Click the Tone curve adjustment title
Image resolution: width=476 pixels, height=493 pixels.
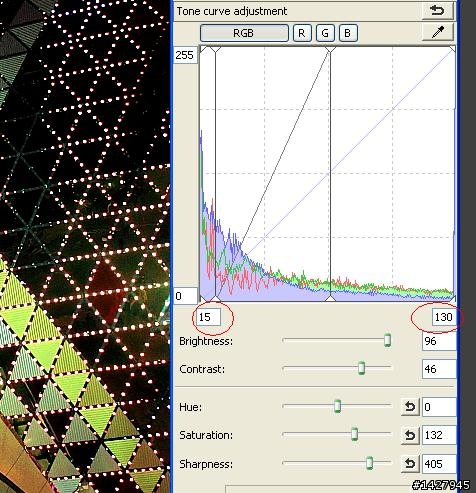point(232,11)
